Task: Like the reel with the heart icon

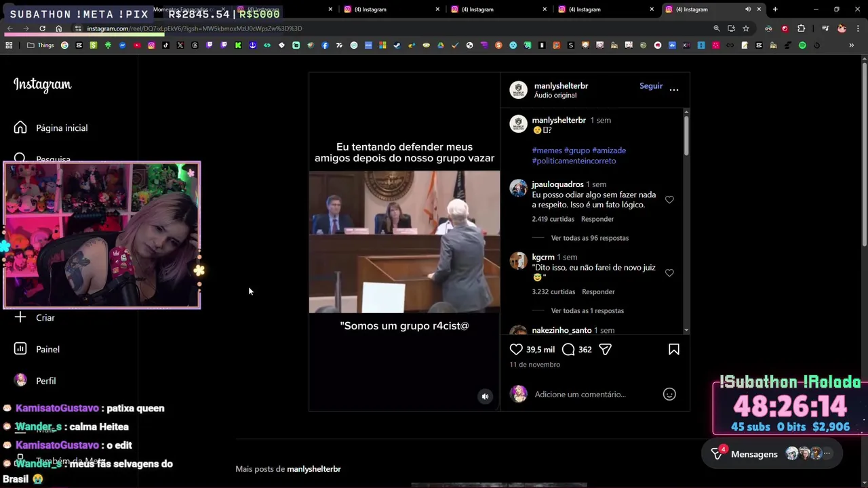Action: (516, 349)
